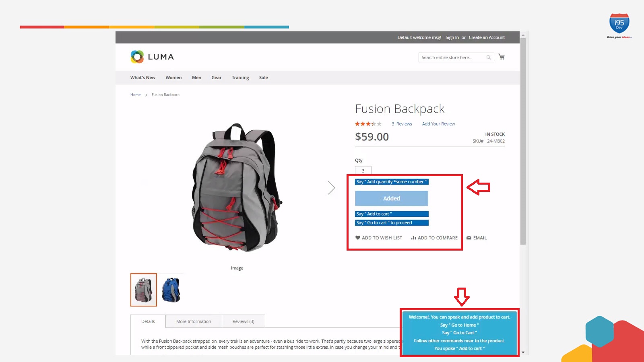Image resolution: width=644 pixels, height=362 pixels.
Task: Go to Home breadcrumb link
Action: pos(135,95)
